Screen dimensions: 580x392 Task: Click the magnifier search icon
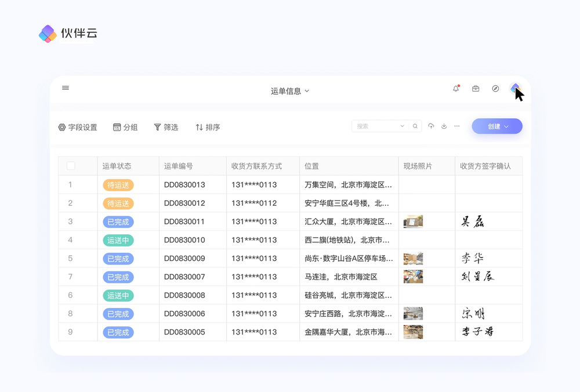[x=415, y=126]
